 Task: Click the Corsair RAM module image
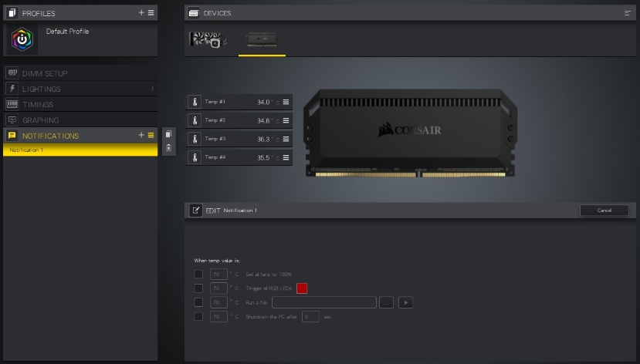[410, 133]
